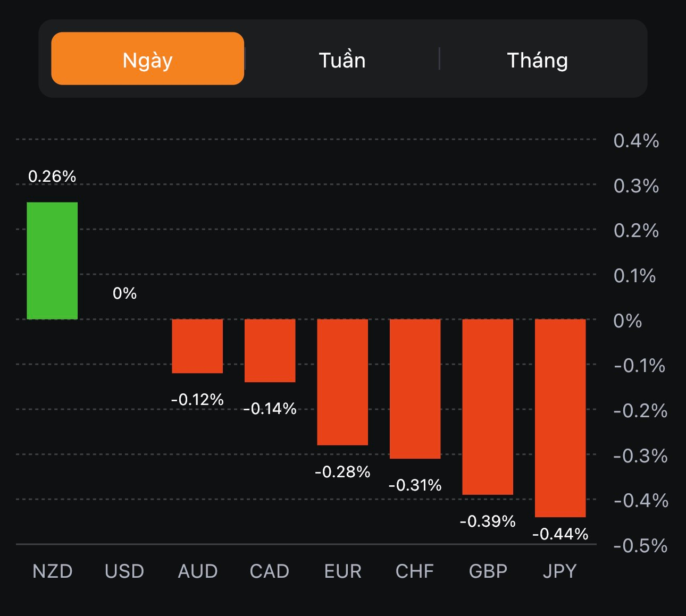This screenshot has width=686, height=616.
Task: Select the Ngày tab
Action: coord(147,59)
